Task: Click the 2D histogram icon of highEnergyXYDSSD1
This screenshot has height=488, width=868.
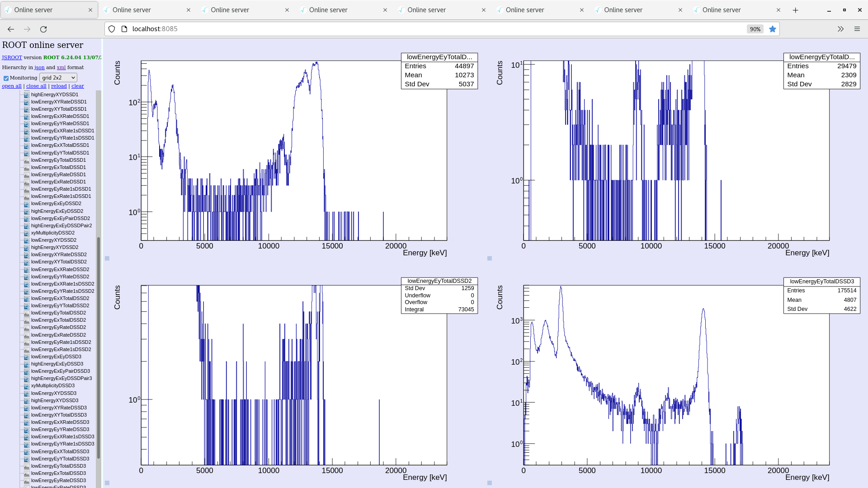Action: (27, 95)
